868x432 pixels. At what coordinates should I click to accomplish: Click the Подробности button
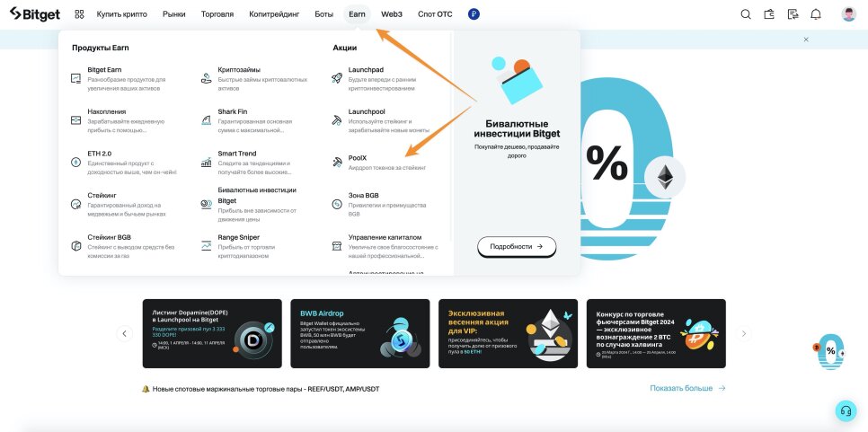[x=517, y=247]
